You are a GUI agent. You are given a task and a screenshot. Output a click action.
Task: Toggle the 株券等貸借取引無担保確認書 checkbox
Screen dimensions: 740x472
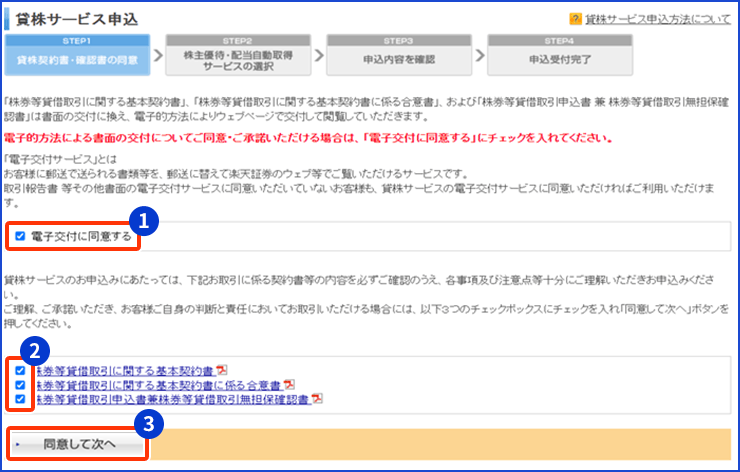tap(21, 399)
